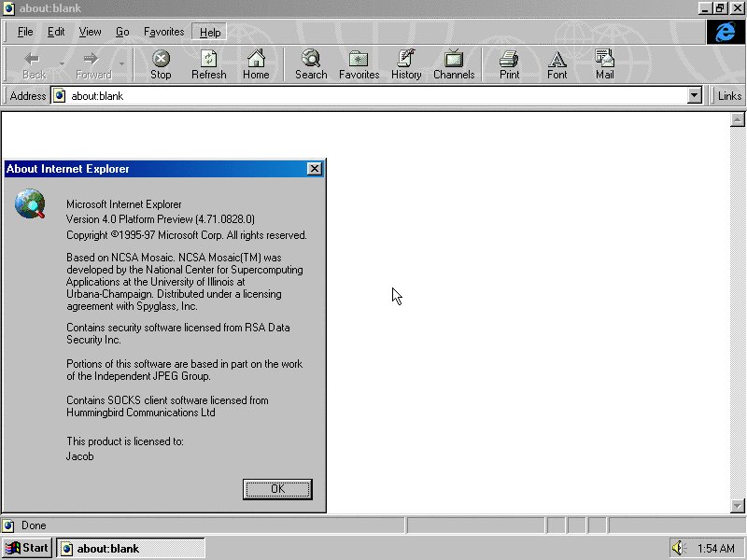Expand the Links toolbar
Viewport: 747px width, 560px height.
[729, 96]
